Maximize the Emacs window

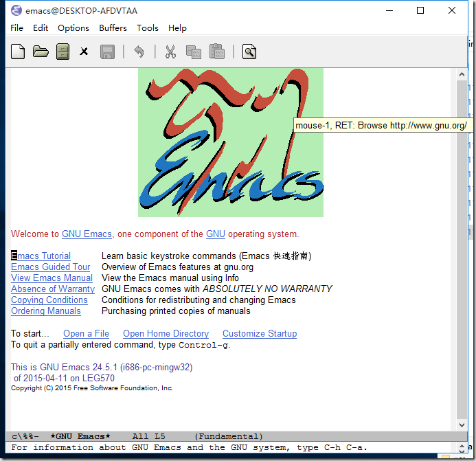420,10
